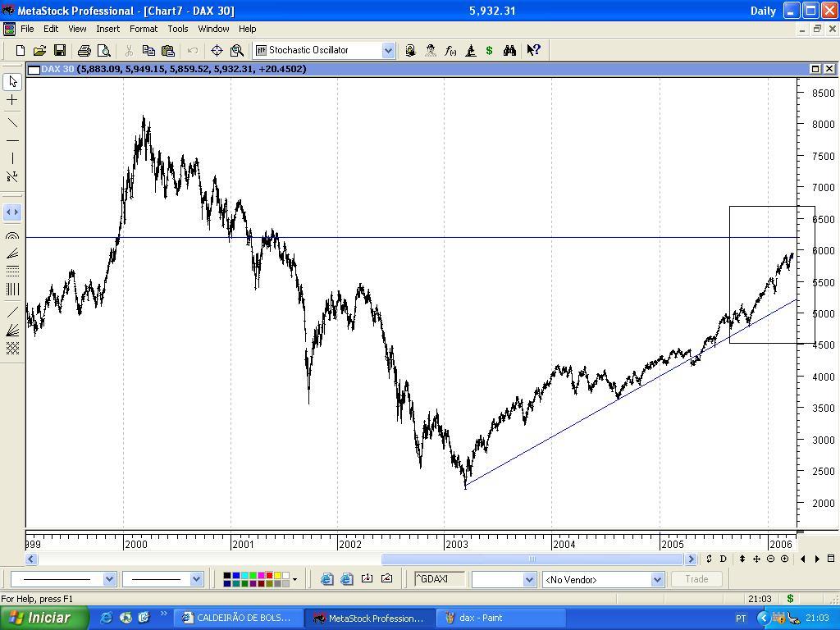This screenshot has width=840, height=630.
Task: Click the crosshair Choose Security icon
Action: tap(217, 50)
